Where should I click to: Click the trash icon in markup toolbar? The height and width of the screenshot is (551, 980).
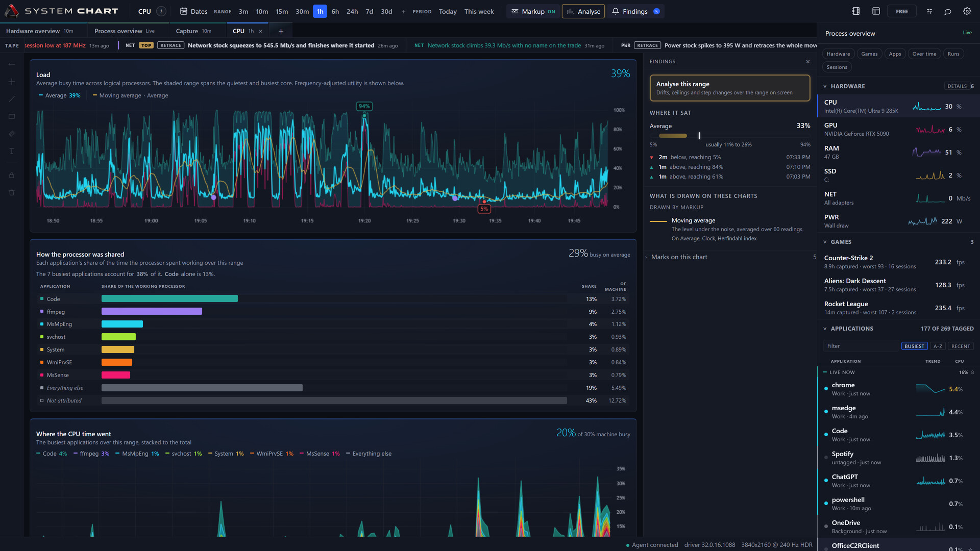[x=12, y=192]
